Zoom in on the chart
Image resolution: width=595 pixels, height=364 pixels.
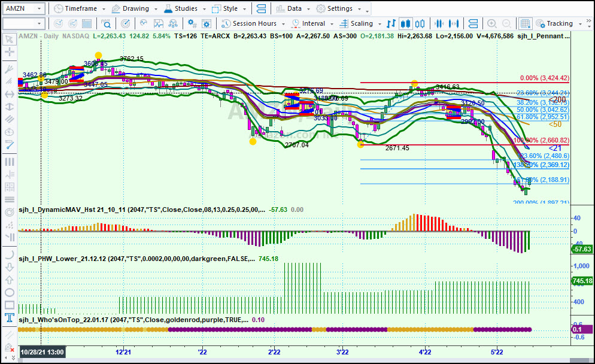point(492,23)
